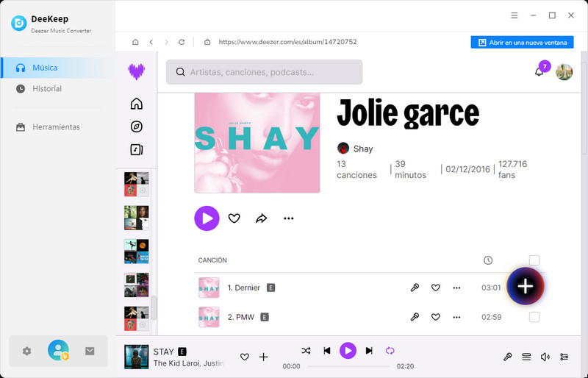588x378 pixels.
Task: Click the floating add-to-convert plus button
Action: click(x=525, y=286)
